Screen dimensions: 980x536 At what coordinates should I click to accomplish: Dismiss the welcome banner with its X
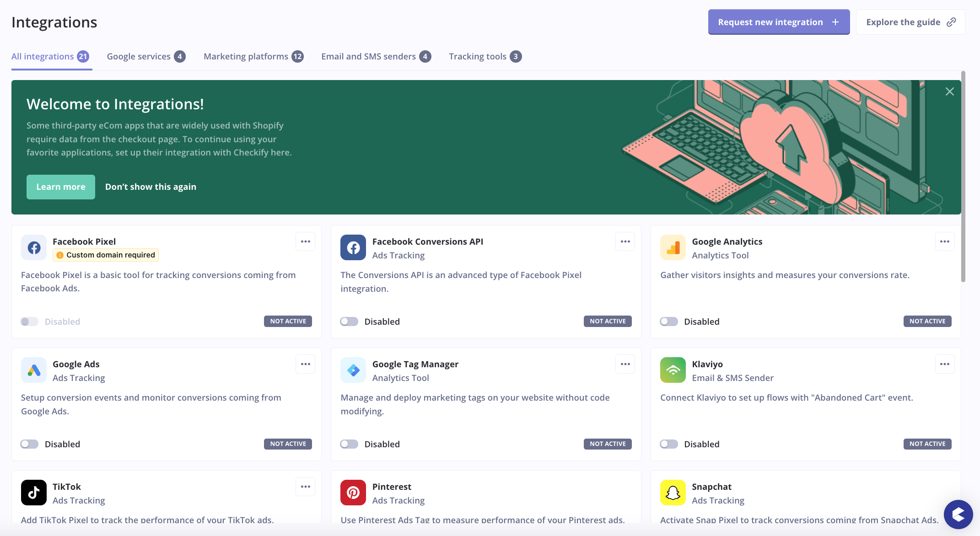pyautogui.click(x=950, y=91)
